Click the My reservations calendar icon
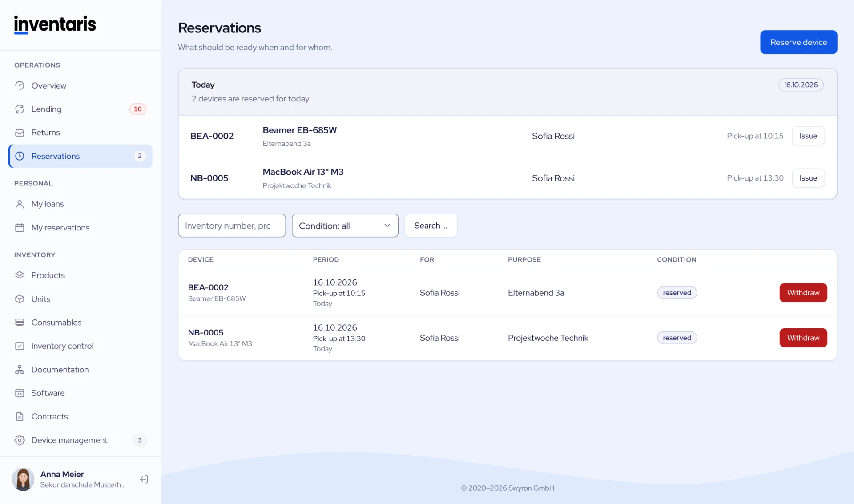This screenshot has width=854, height=504. pos(20,227)
